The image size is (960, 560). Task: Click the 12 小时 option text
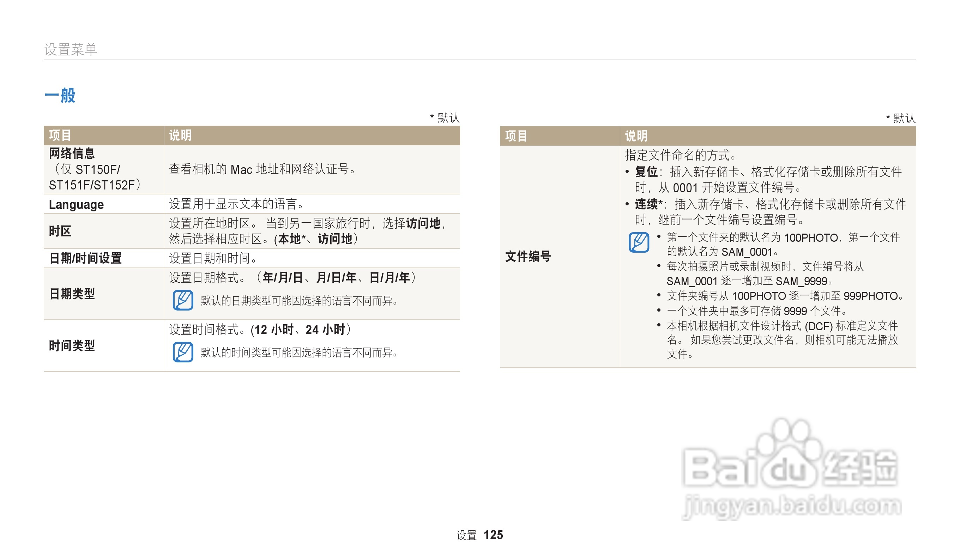click(x=274, y=330)
